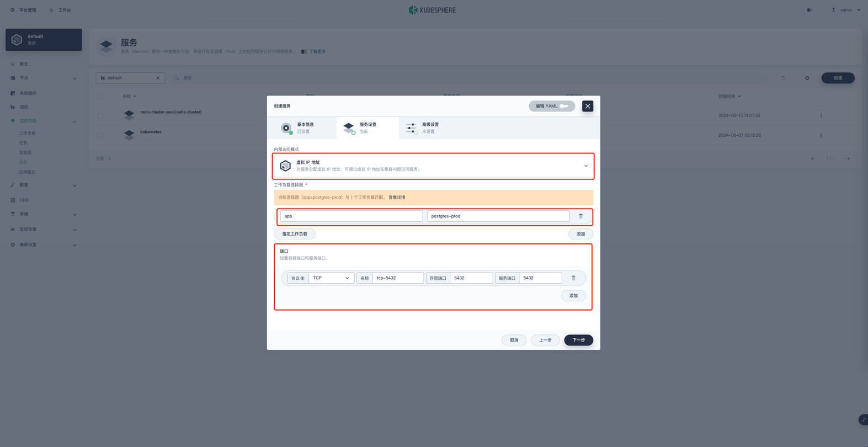Expand the 配置 sidebar section
The width and height of the screenshot is (868, 447).
pos(44,185)
